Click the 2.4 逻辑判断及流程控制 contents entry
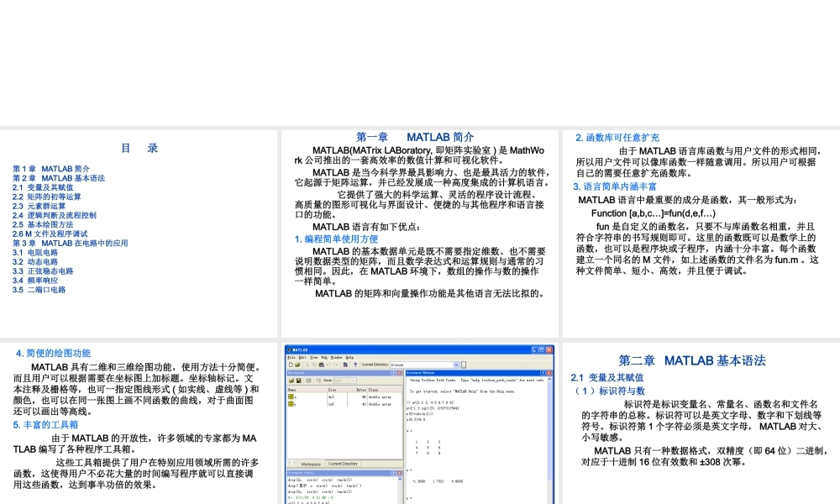The height and width of the screenshot is (504, 840). pyautogui.click(x=54, y=215)
